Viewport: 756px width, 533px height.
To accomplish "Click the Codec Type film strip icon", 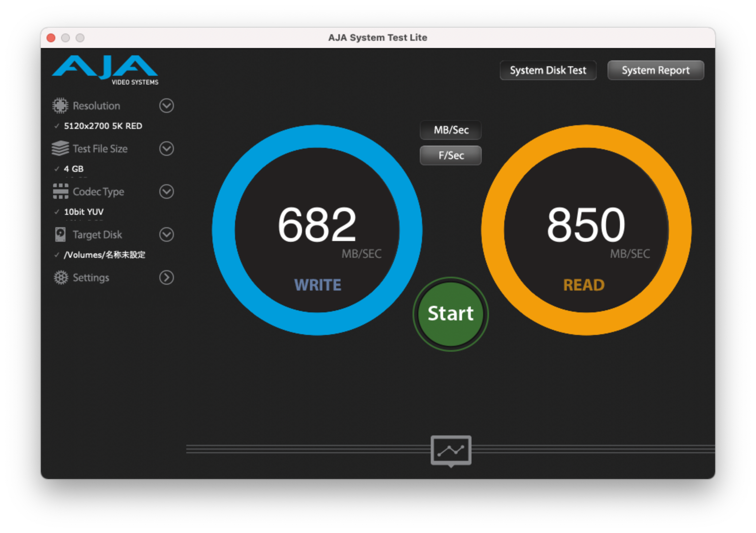I will pyautogui.click(x=60, y=191).
